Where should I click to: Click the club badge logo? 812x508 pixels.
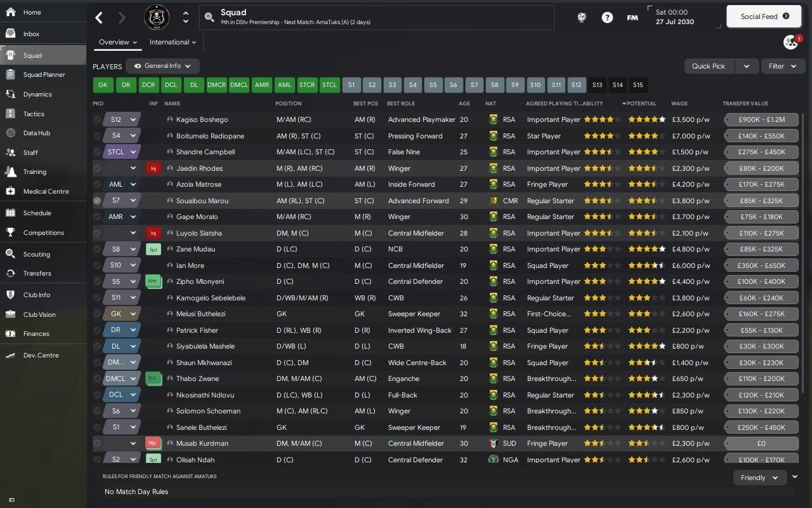157,17
